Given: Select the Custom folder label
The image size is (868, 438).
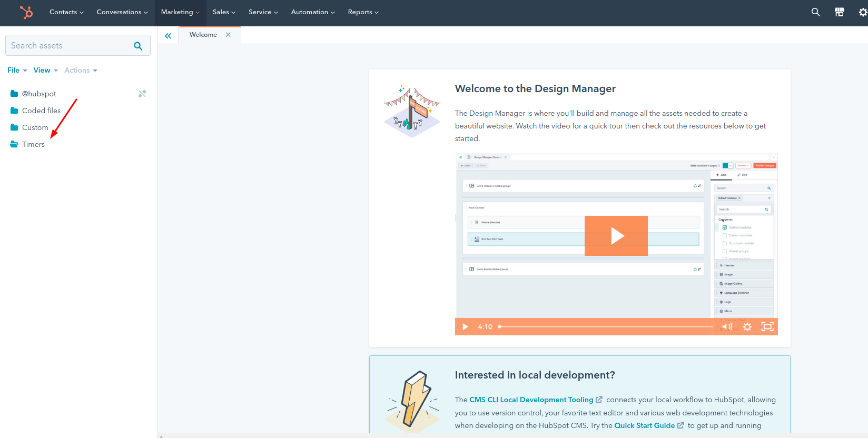Looking at the screenshot, I should 35,127.
